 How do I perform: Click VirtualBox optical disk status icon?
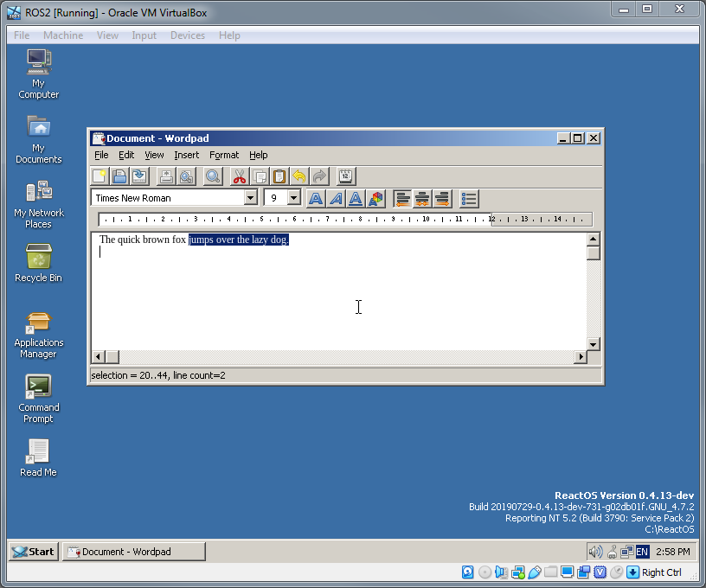click(485, 572)
